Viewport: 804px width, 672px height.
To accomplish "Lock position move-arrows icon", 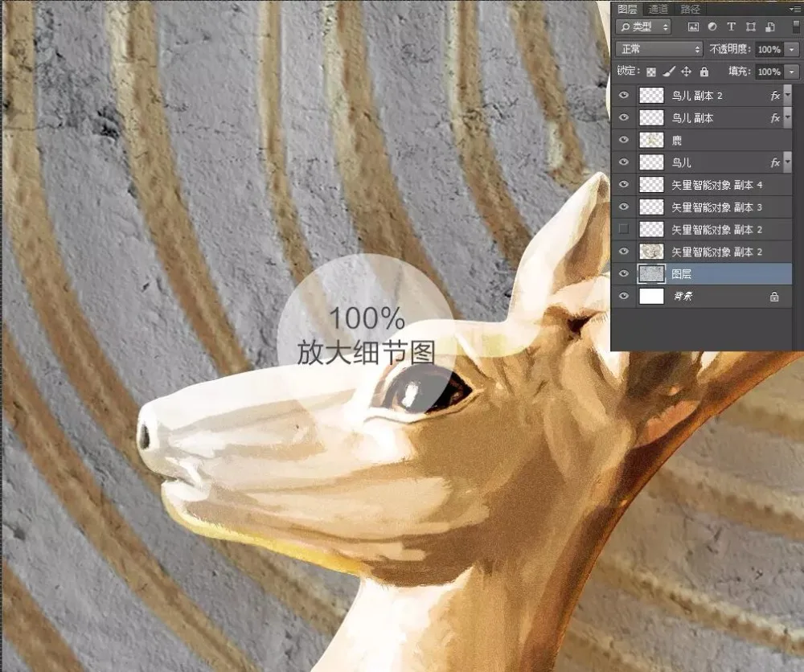I will 687,72.
